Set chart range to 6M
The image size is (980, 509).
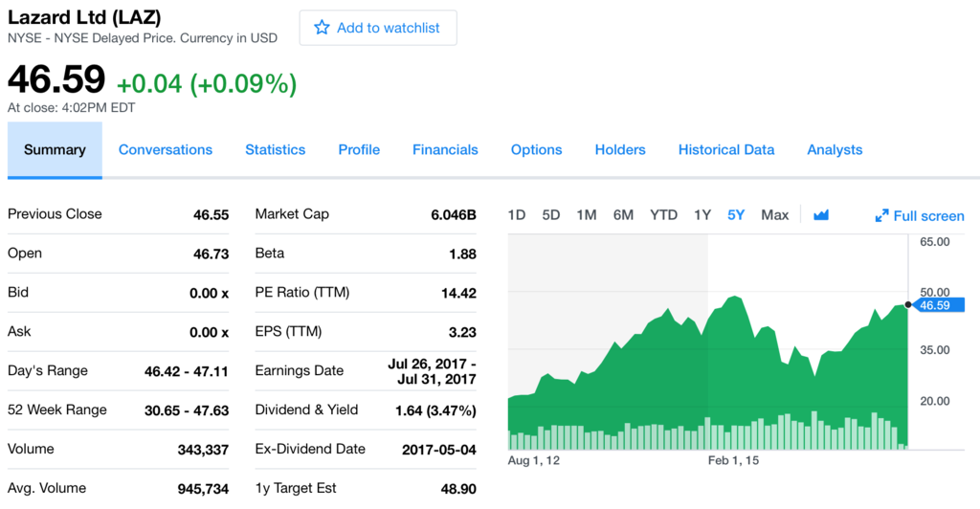pyautogui.click(x=623, y=215)
